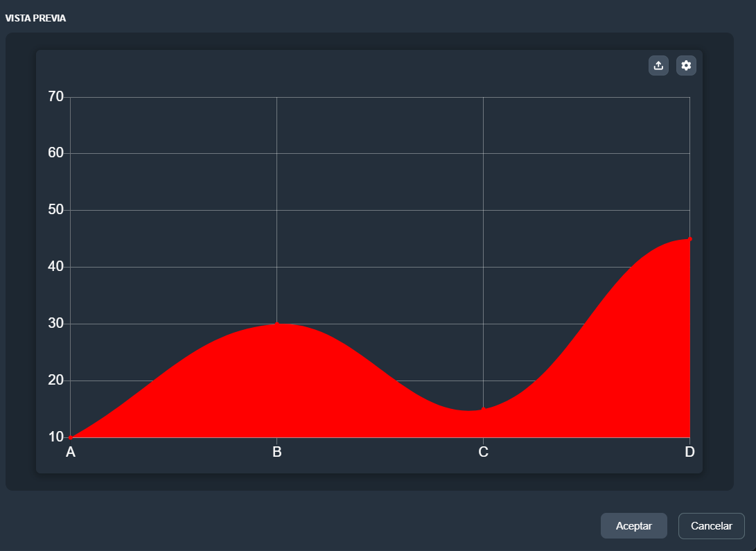Screen dimensions: 756x551
Task: Select the data point at D
Action: point(689,239)
